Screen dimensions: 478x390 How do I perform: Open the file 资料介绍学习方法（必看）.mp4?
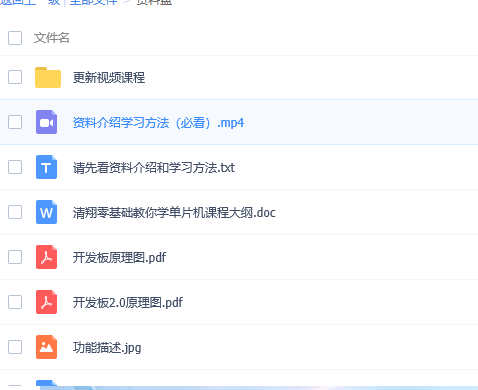158,123
